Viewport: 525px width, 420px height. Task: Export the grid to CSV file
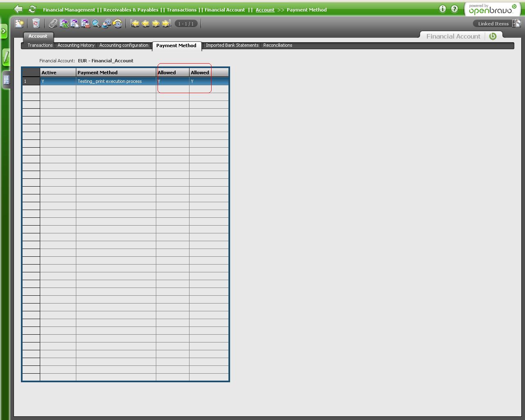point(75,24)
